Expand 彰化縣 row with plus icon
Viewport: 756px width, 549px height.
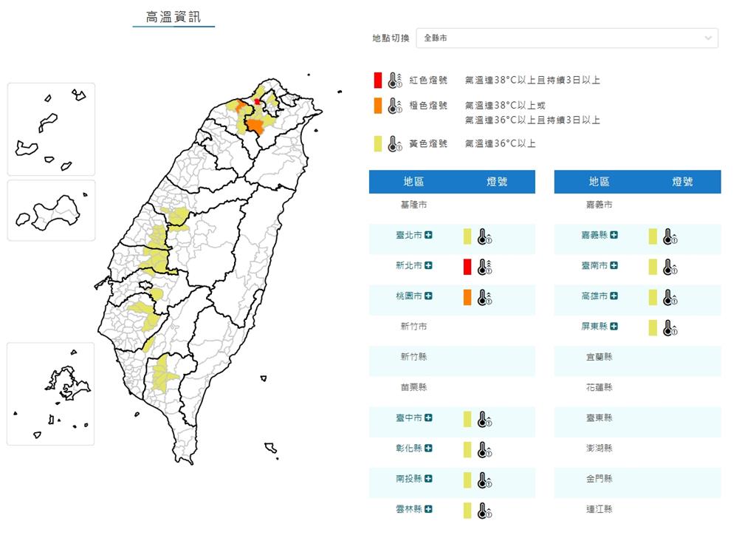(428, 449)
